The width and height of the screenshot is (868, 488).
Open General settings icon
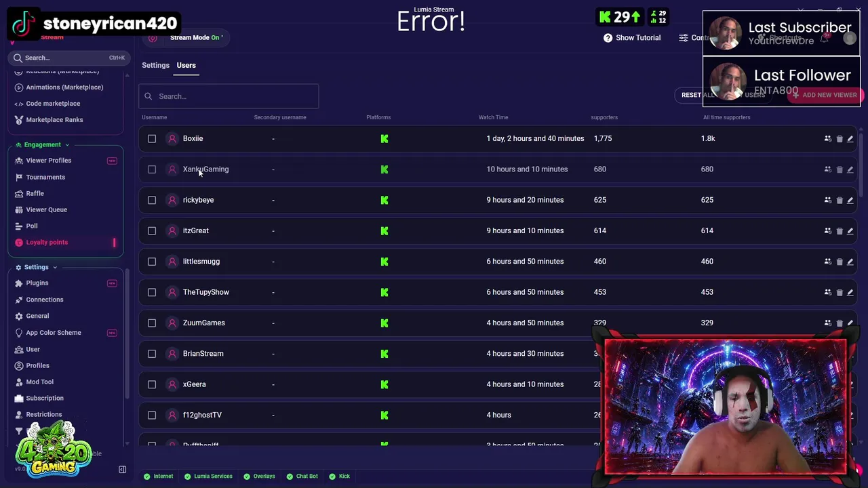19,316
